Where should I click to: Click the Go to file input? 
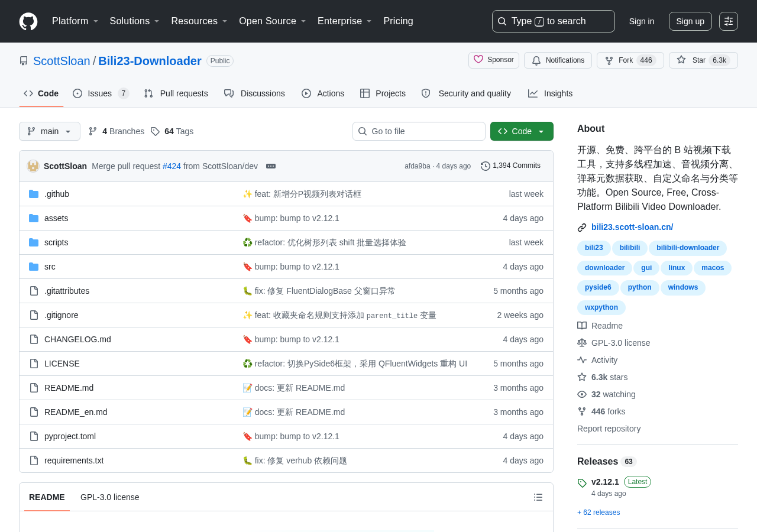click(x=419, y=131)
